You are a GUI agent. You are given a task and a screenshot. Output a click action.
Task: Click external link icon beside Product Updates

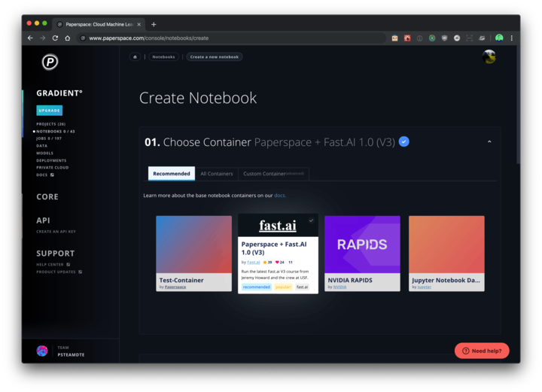coord(81,272)
